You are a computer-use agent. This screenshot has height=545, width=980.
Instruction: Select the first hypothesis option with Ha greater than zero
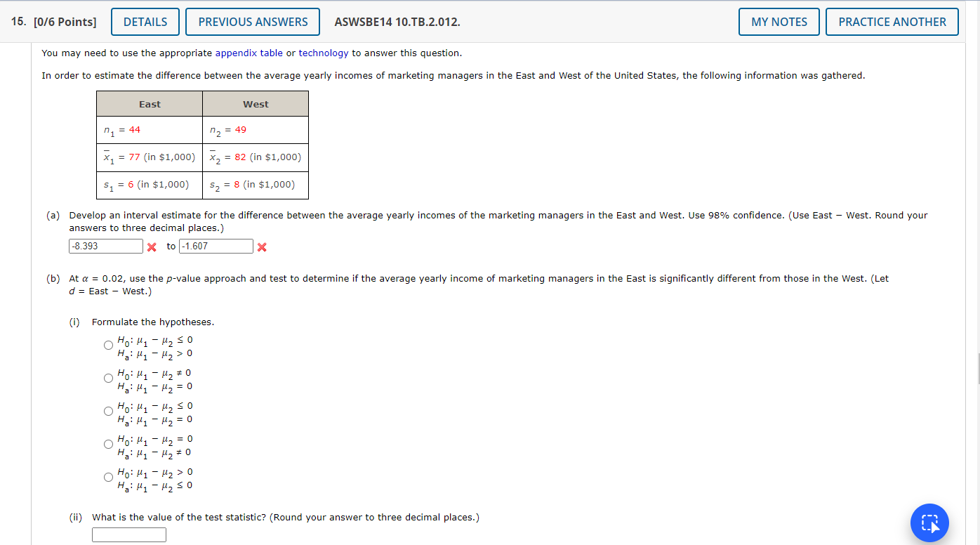(108, 345)
